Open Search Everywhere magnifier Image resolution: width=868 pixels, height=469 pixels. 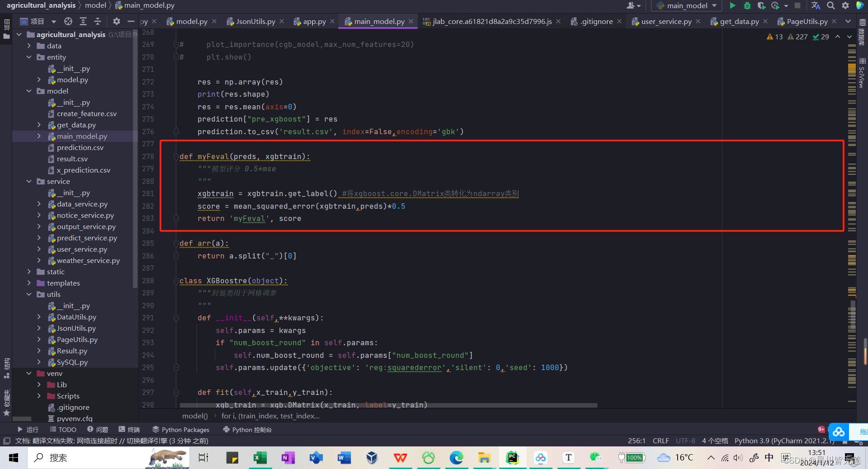click(x=830, y=5)
